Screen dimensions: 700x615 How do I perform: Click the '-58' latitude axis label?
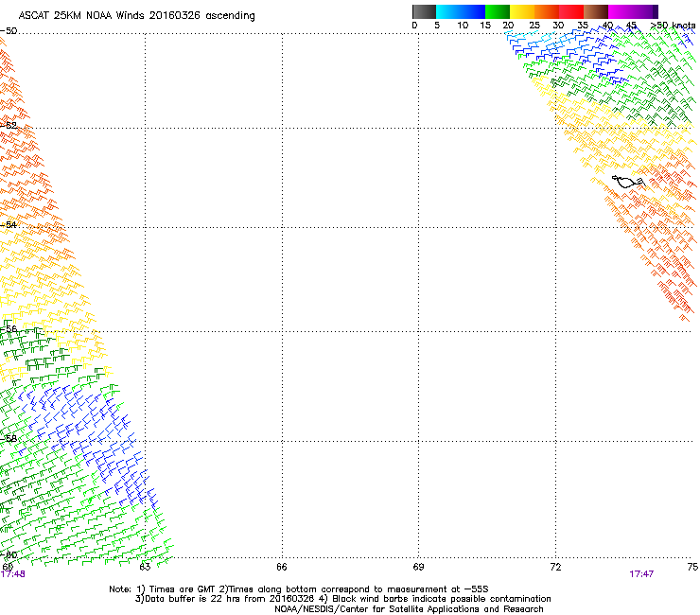(9, 439)
